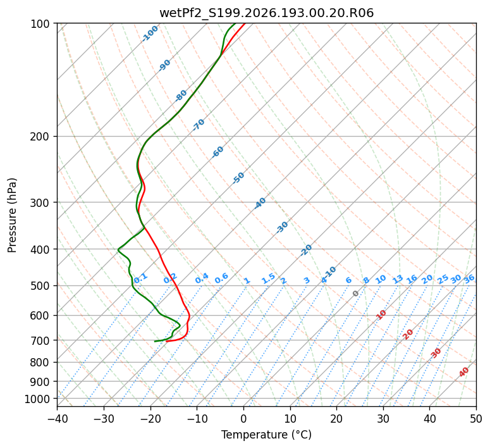Click the Temperature (°C) axis label

[267, 435]
